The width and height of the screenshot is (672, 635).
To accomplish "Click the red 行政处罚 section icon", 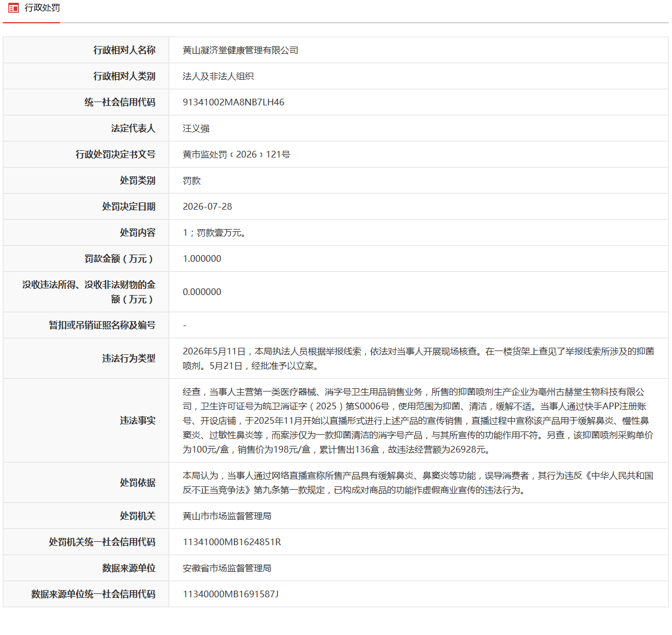I will click(x=14, y=8).
